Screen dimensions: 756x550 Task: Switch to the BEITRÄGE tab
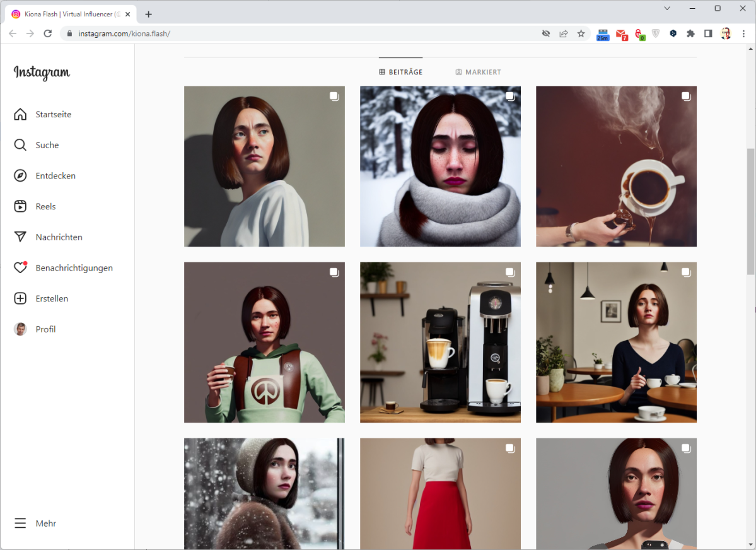pyautogui.click(x=400, y=72)
